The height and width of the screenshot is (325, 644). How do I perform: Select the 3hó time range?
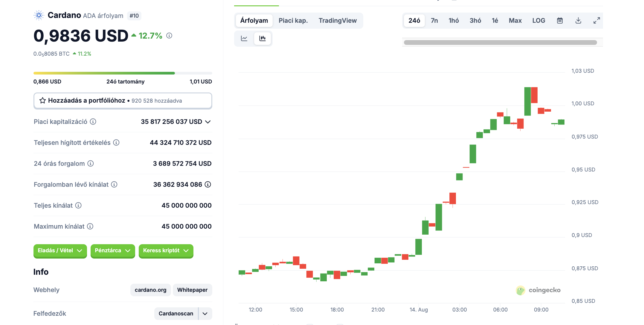(475, 21)
